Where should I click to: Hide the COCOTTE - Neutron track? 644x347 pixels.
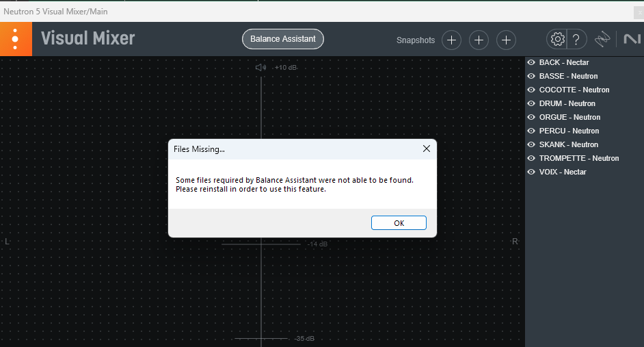click(531, 90)
